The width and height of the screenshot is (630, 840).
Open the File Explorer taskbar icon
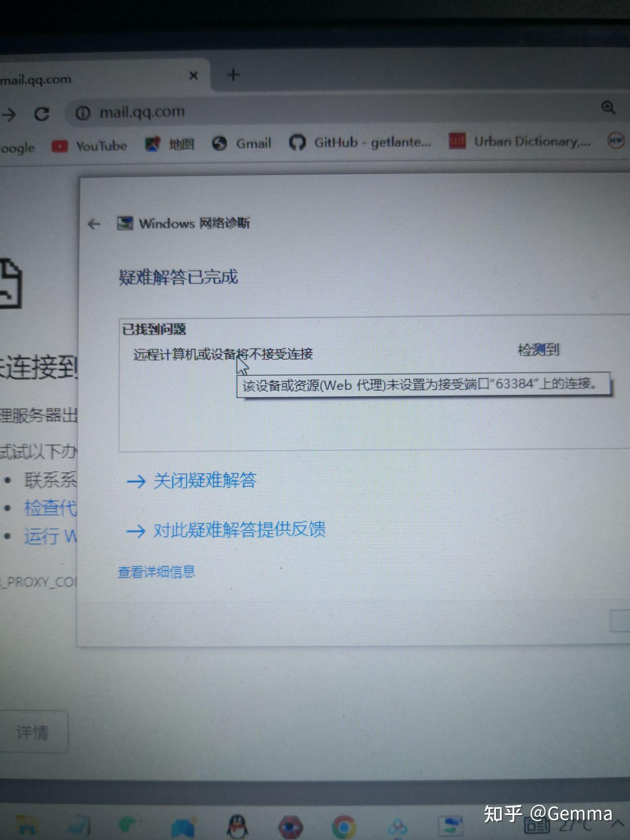point(27,825)
